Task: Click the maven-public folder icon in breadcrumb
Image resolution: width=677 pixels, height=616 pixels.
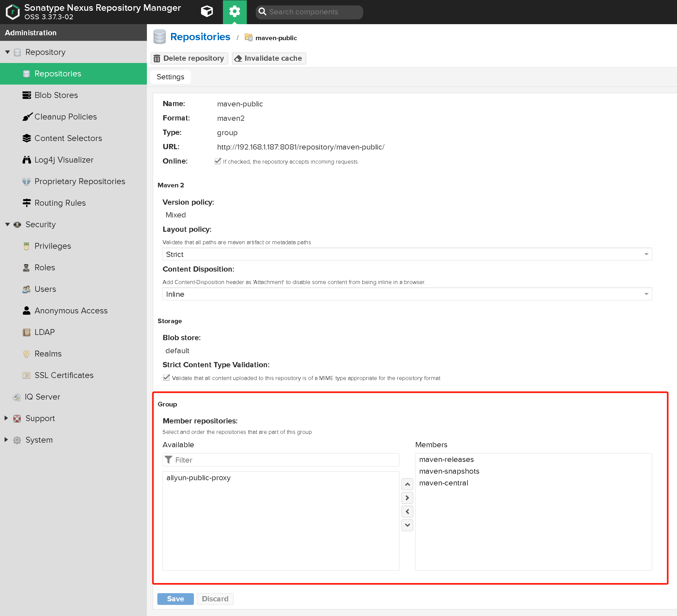Action: (248, 37)
